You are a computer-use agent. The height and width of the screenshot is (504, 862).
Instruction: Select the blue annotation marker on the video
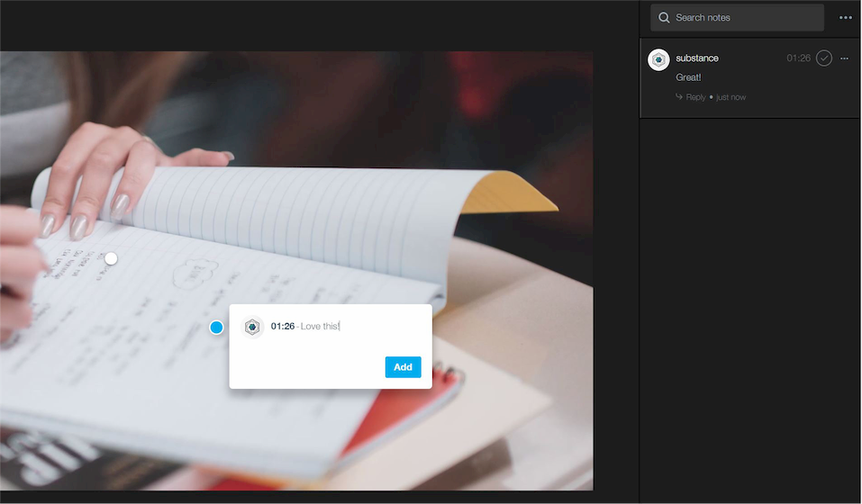216,328
